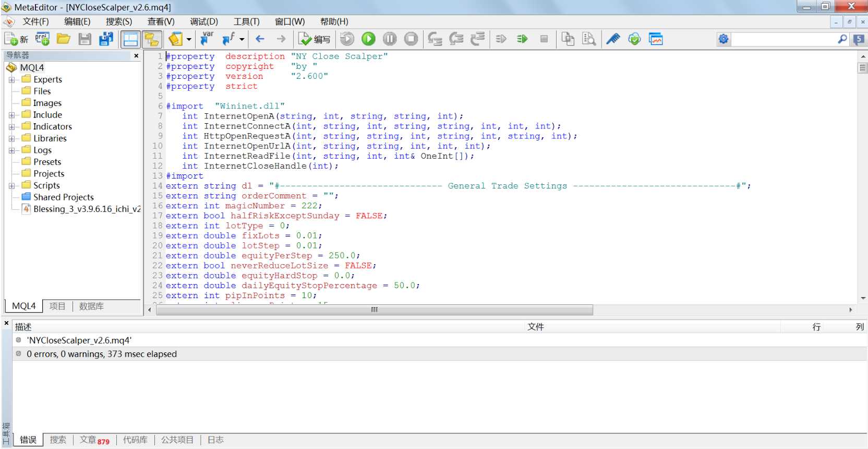This screenshot has height=449, width=868.
Task: Click the gray start profiling arrow icon
Action: click(x=501, y=39)
